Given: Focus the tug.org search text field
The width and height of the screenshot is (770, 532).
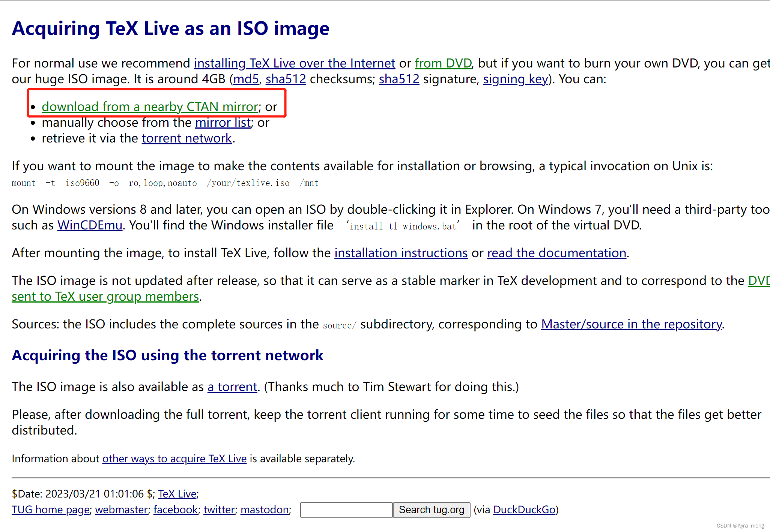Looking at the screenshot, I should point(346,510).
